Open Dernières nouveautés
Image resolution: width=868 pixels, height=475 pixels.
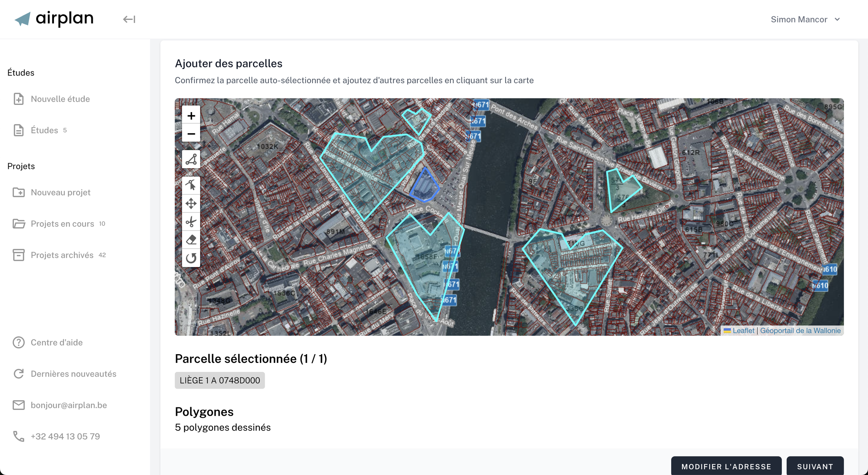(x=73, y=374)
